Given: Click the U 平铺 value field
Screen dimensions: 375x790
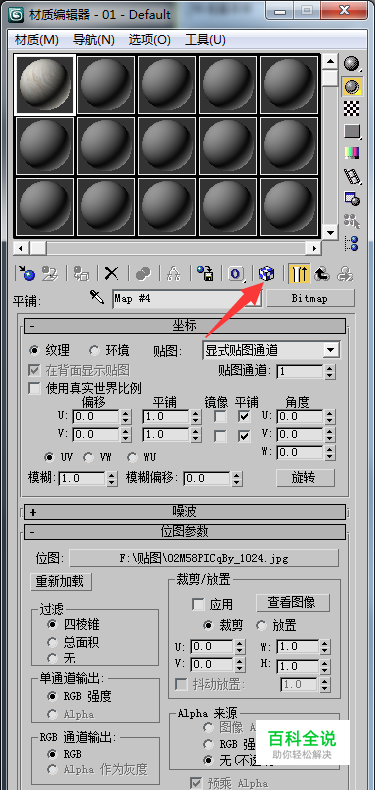Looking at the screenshot, I should point(166,417).
